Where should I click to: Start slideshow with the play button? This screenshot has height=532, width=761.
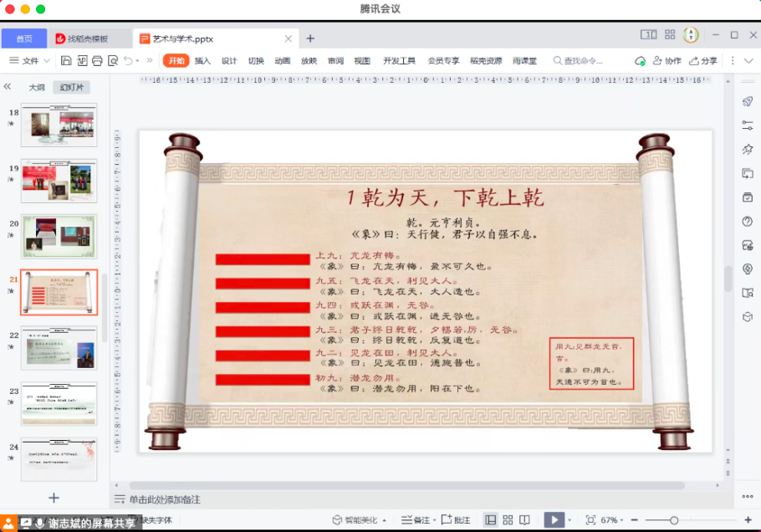(552, 520)
